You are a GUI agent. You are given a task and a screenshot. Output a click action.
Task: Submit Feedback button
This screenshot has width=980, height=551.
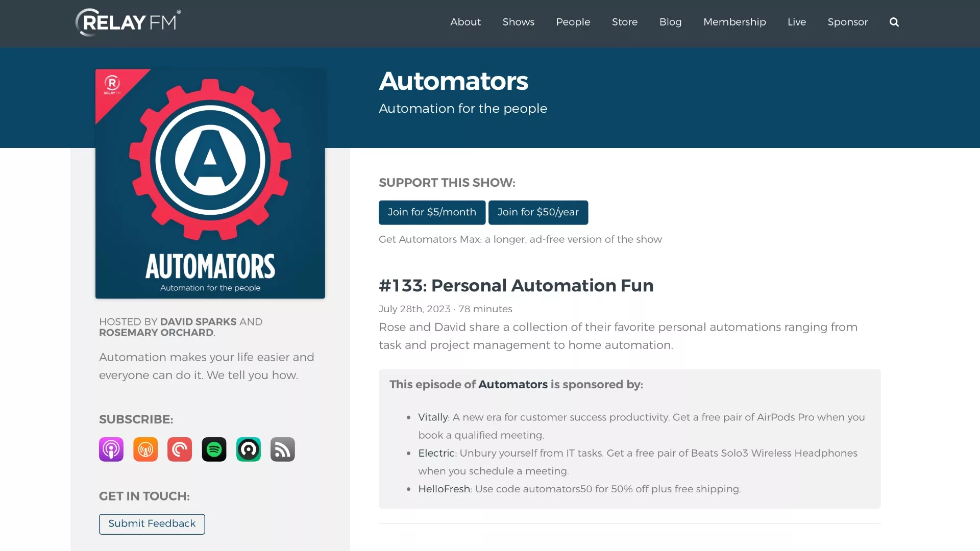152,524
